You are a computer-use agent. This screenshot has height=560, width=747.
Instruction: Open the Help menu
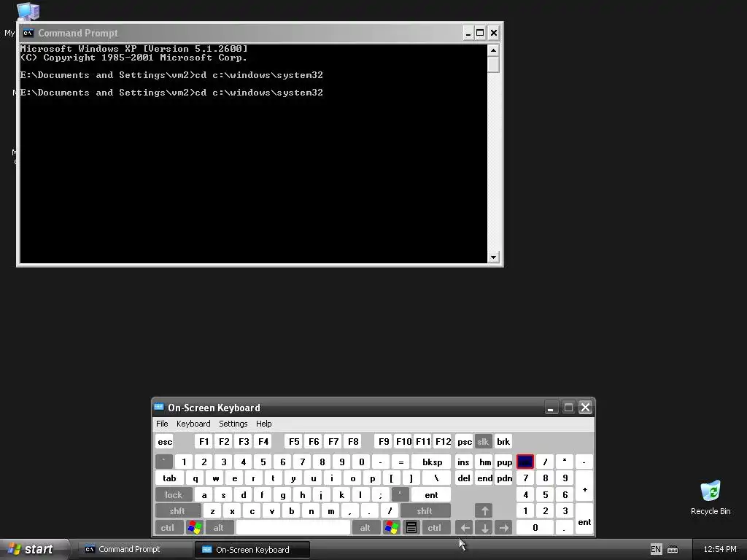263,424
